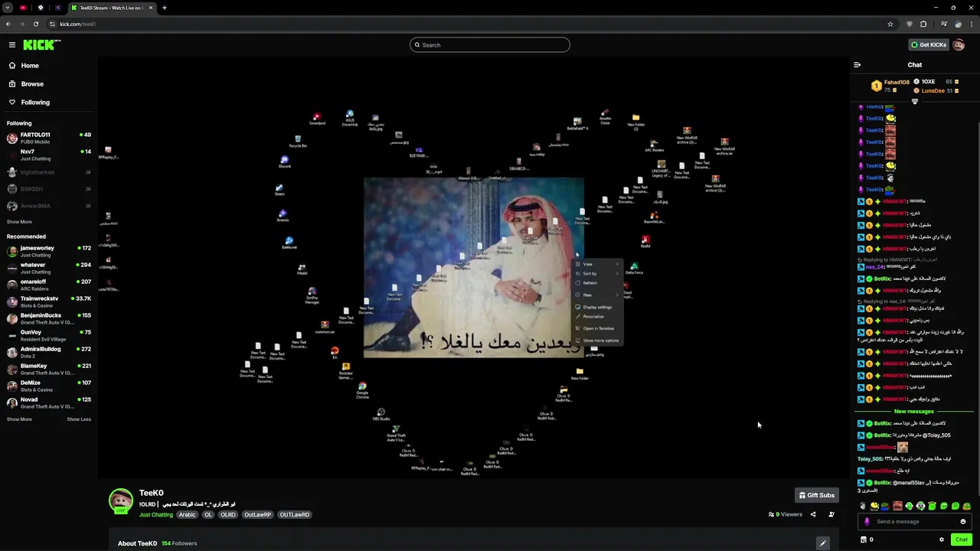980x551 pixels.
Task: Click the Get KICKs button
Action: tap(929, 45)
